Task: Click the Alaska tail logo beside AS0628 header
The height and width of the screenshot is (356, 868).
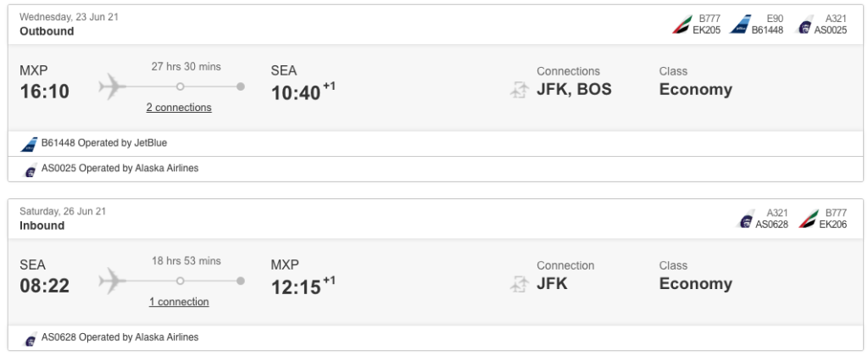Action: (746, 220)
